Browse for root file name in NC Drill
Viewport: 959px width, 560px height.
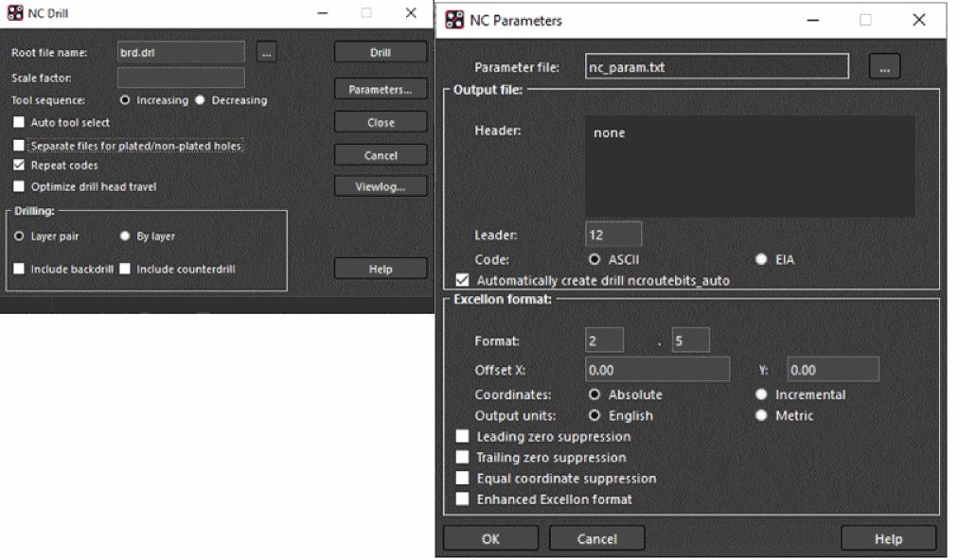[x=266, y=53]
